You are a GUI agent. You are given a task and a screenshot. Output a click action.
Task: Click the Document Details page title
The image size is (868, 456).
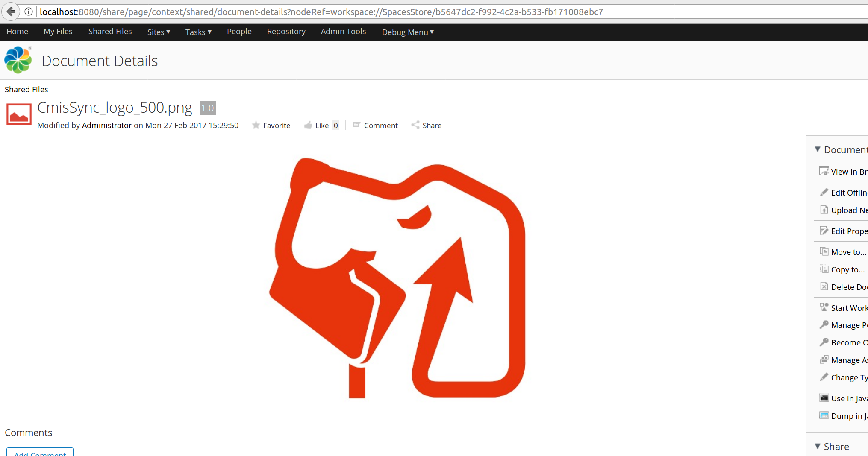tap(100, 61)
